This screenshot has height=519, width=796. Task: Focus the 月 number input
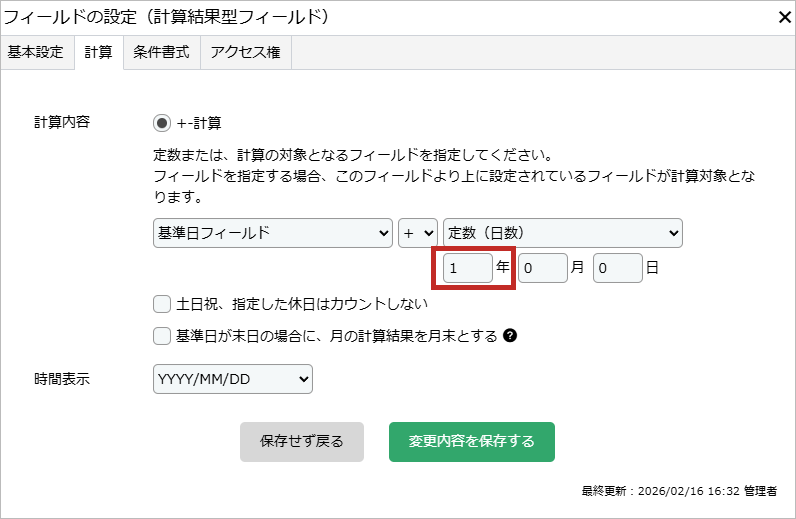coord(542,269)
